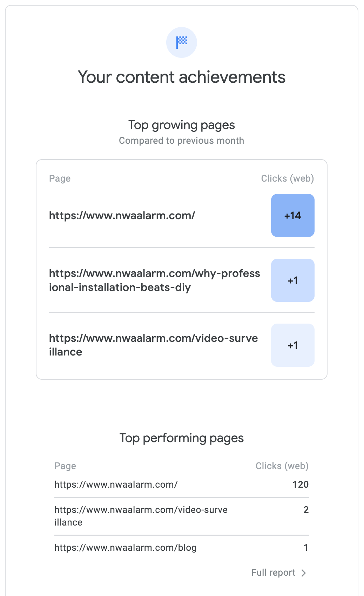The image size is (364, 596).
Task: Click the +1 badge for video-surveillance growing page
Action: pos(292,345)
